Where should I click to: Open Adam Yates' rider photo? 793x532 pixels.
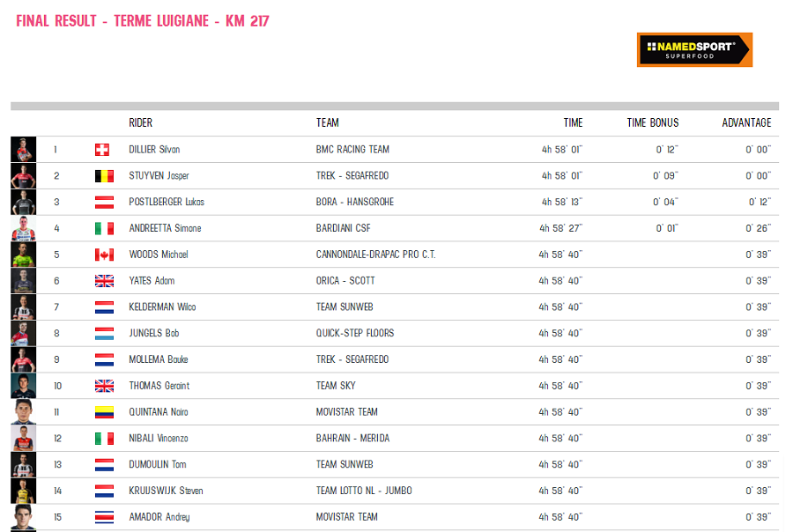[23, 281]
